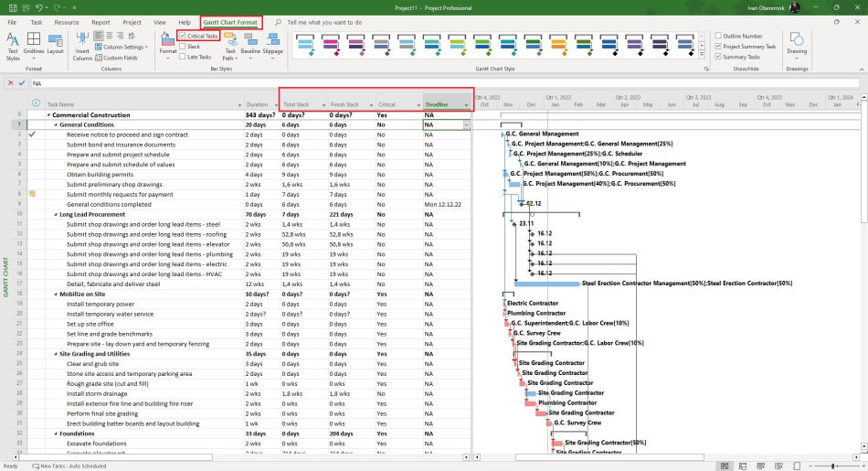The height and width of the screenshot is (471, 868).
Task: Click the search magnifier icon
Action: point(278,22)
